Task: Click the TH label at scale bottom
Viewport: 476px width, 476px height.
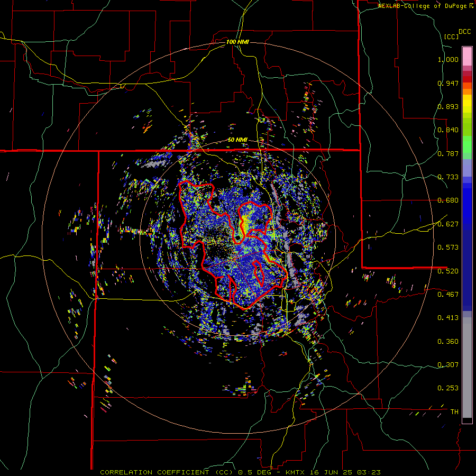Action: click(x=454, y=412)
